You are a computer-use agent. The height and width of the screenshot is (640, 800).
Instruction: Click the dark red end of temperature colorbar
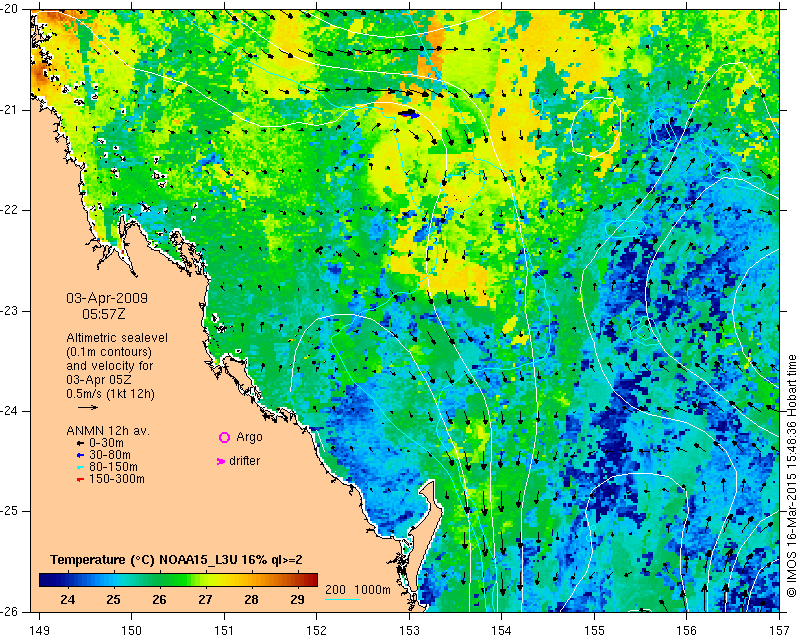click(314, 580)
